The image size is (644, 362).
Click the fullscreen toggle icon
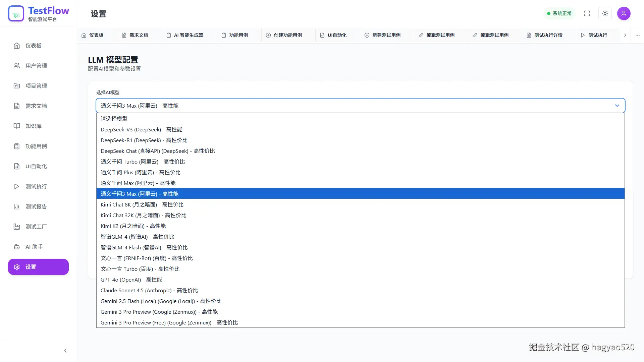click(587, 13)
